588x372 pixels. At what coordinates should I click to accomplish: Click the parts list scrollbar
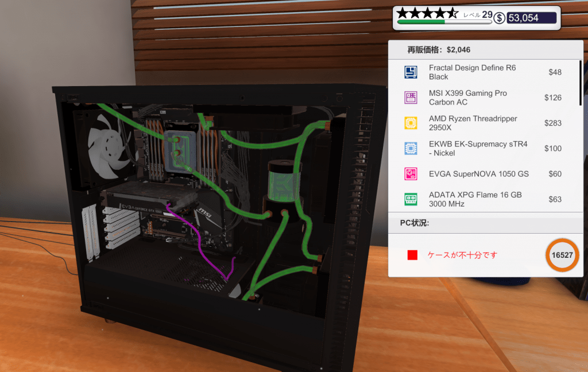point(581,83)
